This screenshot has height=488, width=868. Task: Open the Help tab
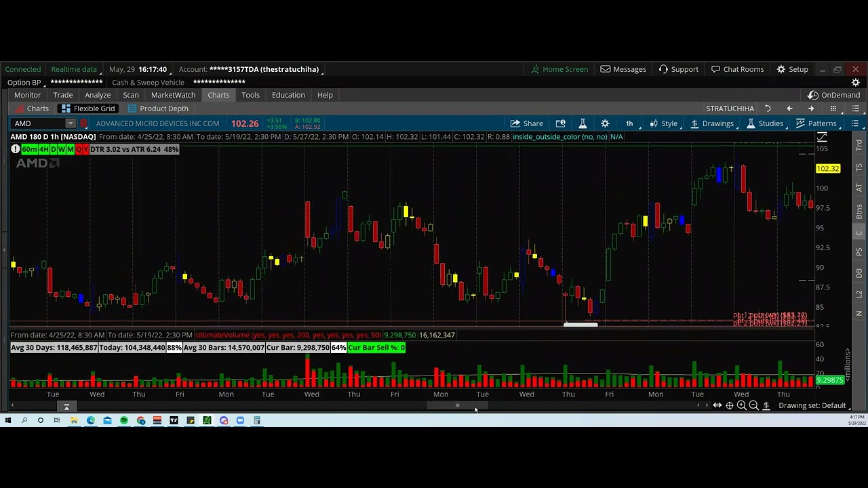325,95
